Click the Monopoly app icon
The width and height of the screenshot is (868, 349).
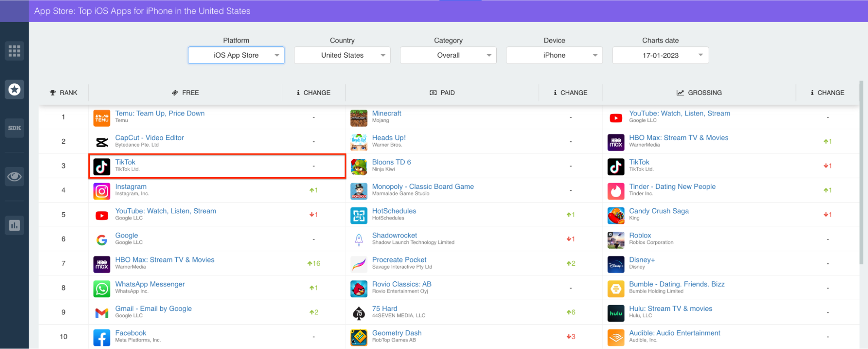[359, 191]
